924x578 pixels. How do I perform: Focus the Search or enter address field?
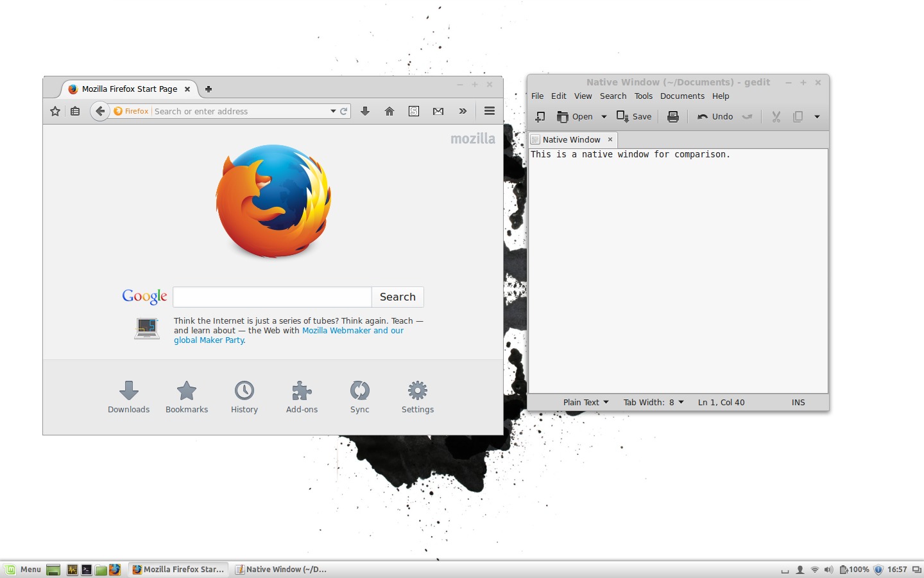tap(241, 111)
